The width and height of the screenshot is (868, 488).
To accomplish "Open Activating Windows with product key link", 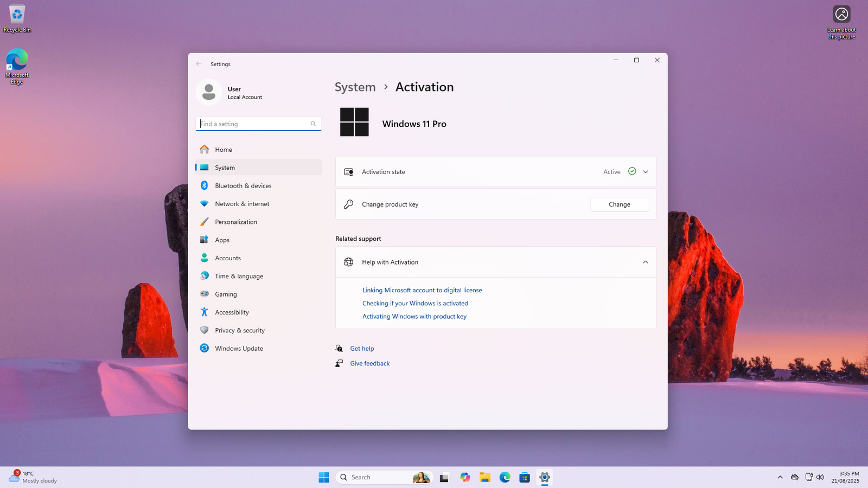I will click(x=414, y=316).
